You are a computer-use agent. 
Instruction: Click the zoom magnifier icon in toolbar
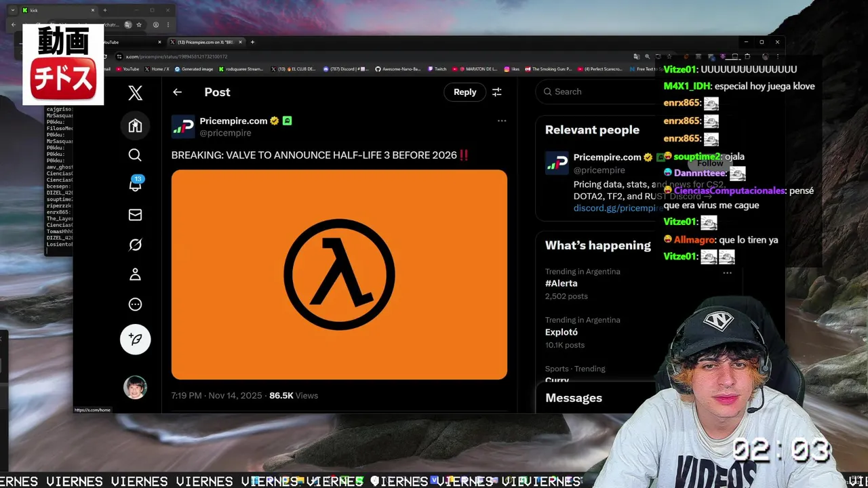[647, 56]
